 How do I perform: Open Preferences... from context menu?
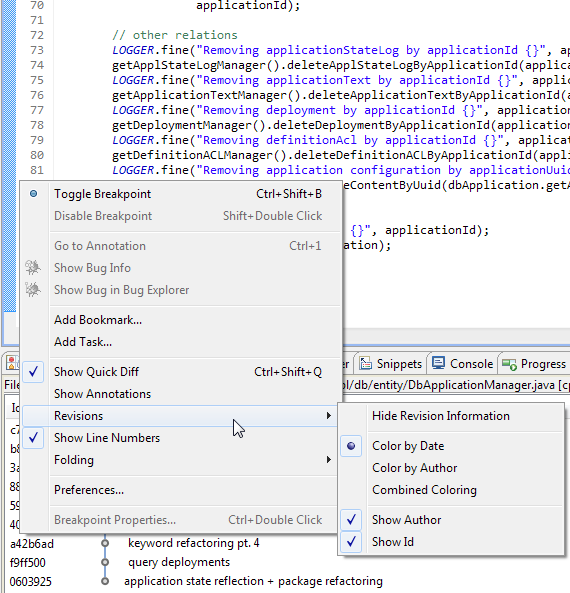(x=180, y=490)
